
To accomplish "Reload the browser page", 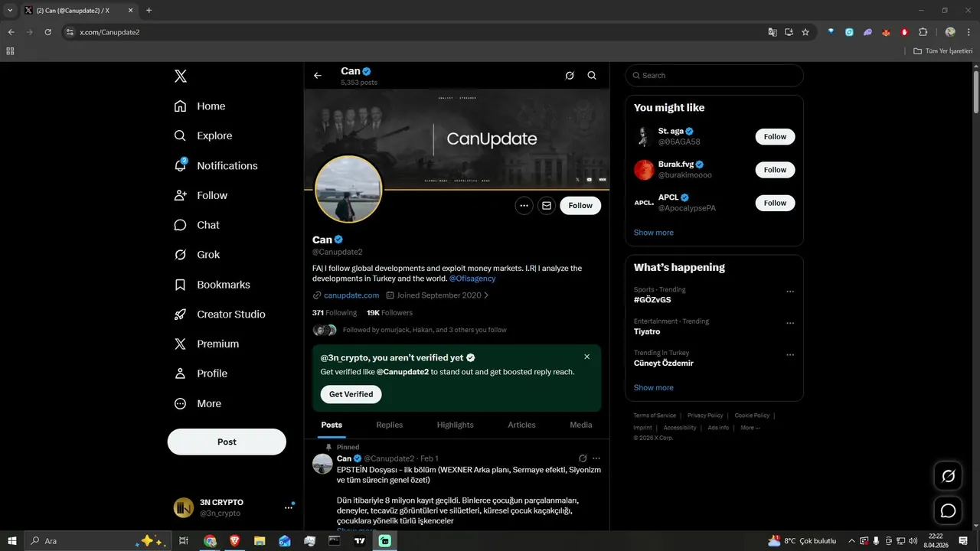I will pos(47,32).
